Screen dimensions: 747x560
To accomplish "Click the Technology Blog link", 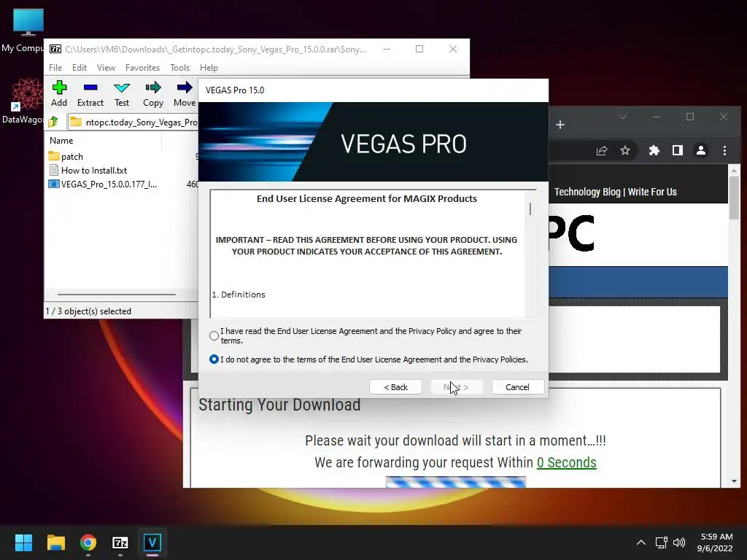I will click(587, 192).
